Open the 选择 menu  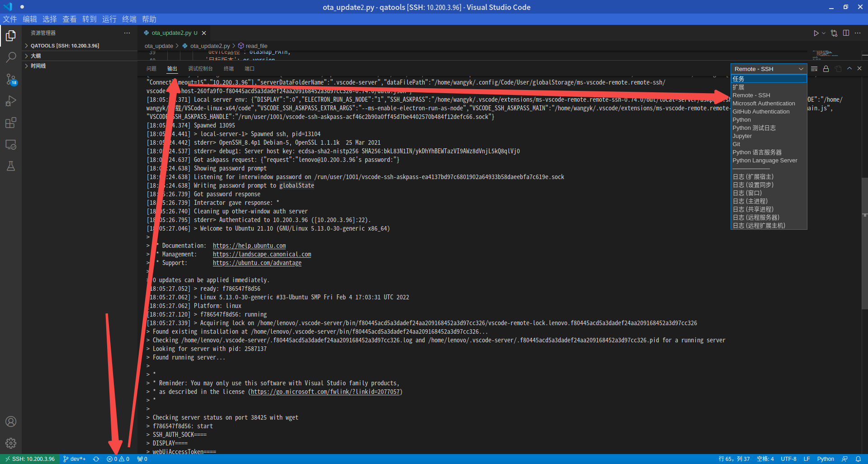pyautogui.click(x=50, y=19)
